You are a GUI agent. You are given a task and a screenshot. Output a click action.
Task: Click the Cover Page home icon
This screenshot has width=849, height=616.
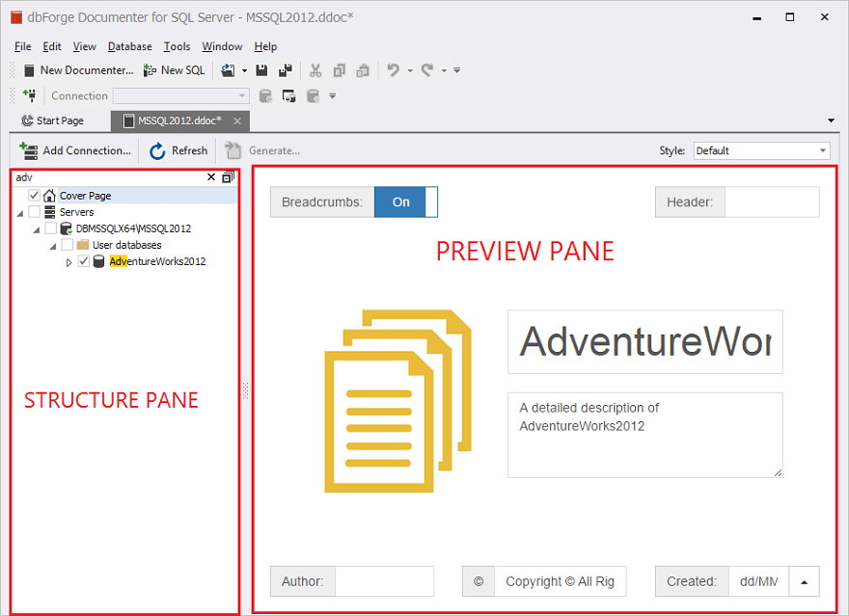(x=49, y=196)
